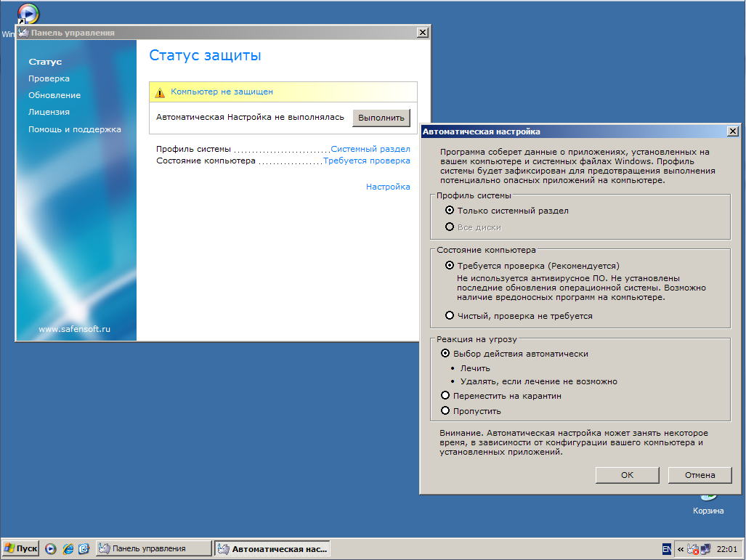This screenshot has height=560, width=746.
Task: Click Компьютер не защищен link
Action: coord(222,92)
